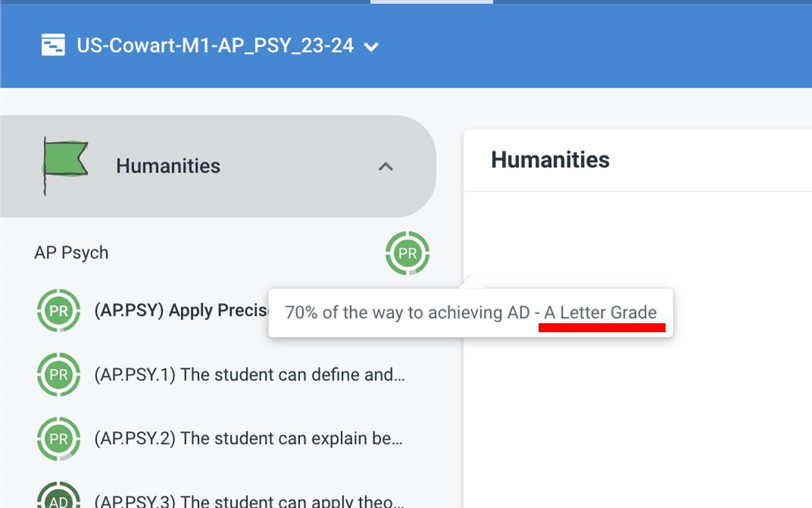The width and height of the screenshot is (812, 508).
Task: Click the 70% progress tooltip text
Action: (x=406, y=312)
